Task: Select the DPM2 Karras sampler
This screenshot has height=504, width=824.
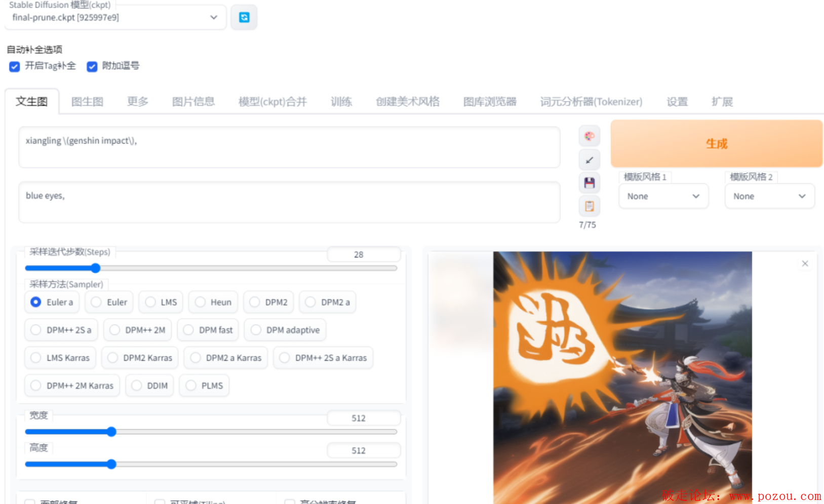Action: tap(140, 358)
